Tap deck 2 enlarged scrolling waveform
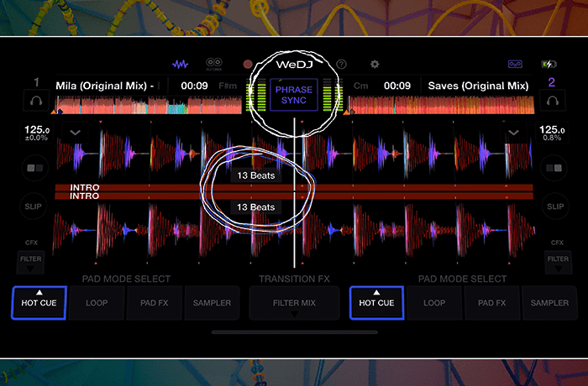588x386 pixels. pyautogui.click(x=294, y=232)
